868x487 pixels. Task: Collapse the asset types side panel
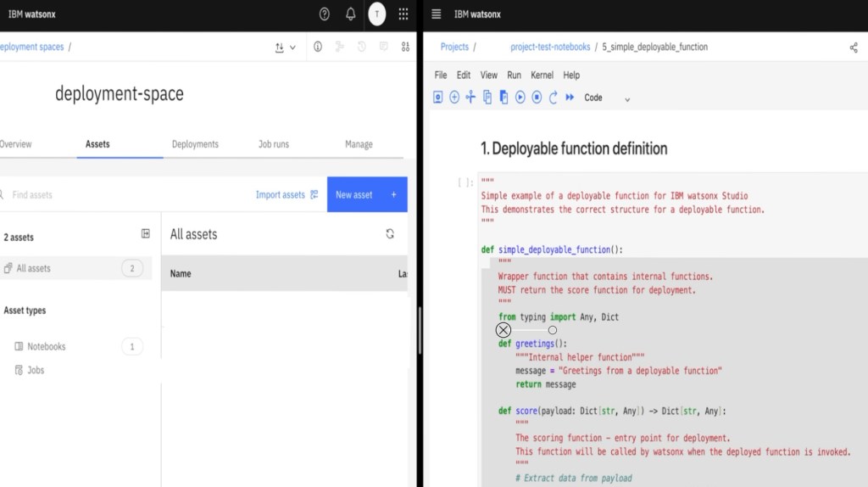145,234
